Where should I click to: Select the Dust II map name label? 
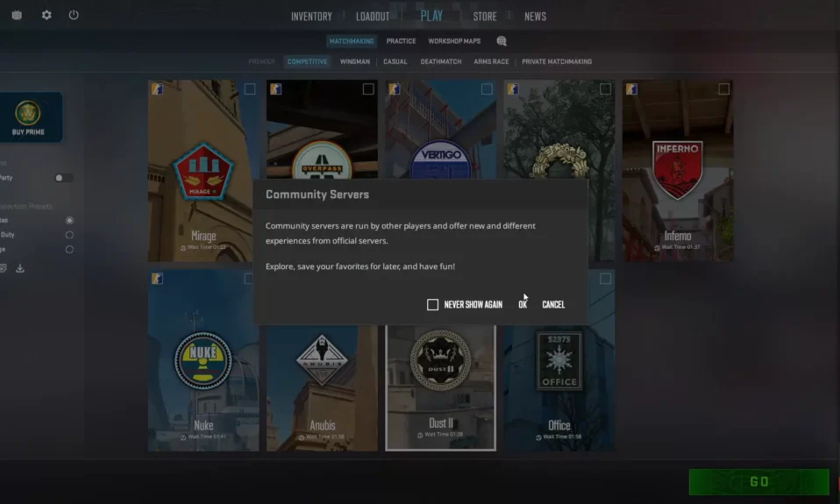pyautogui.click(x=440, y=423)
